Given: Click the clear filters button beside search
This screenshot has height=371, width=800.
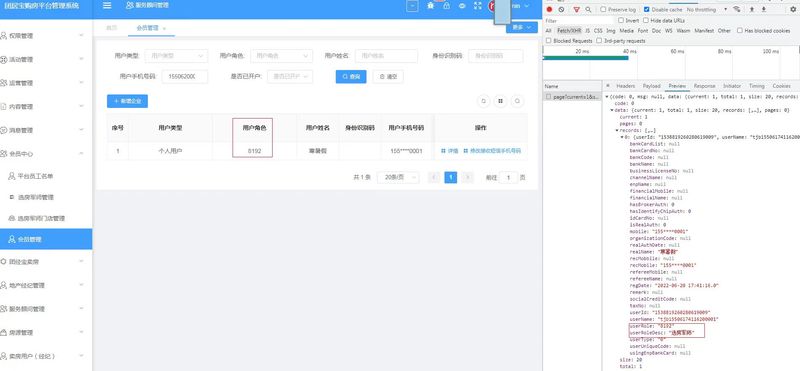Looking at the screenshot, I should point(388,77).
